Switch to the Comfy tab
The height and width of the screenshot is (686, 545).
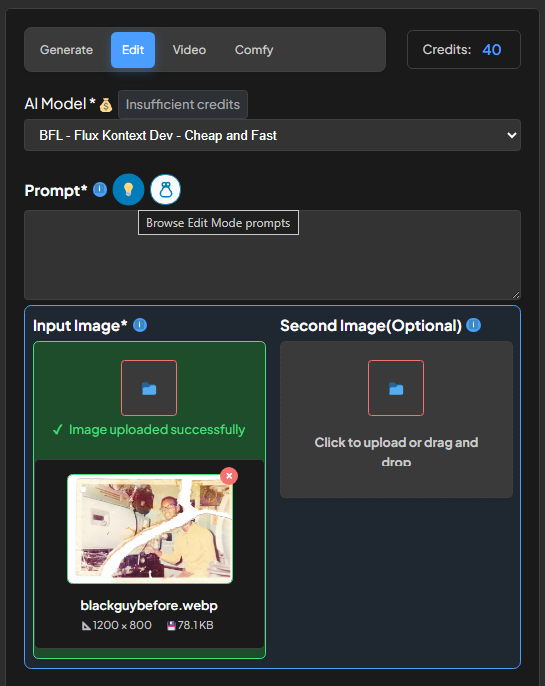[x=254, y=50]
